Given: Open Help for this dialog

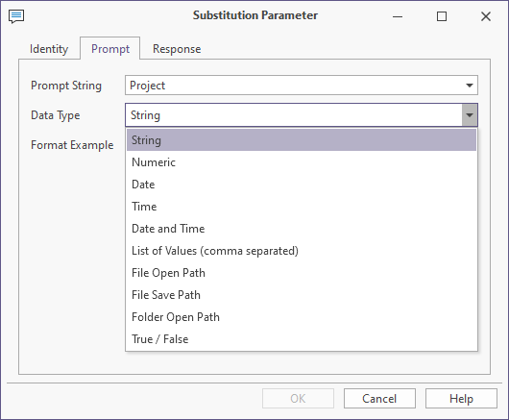Looking at the screenshot, I should 461,399.
